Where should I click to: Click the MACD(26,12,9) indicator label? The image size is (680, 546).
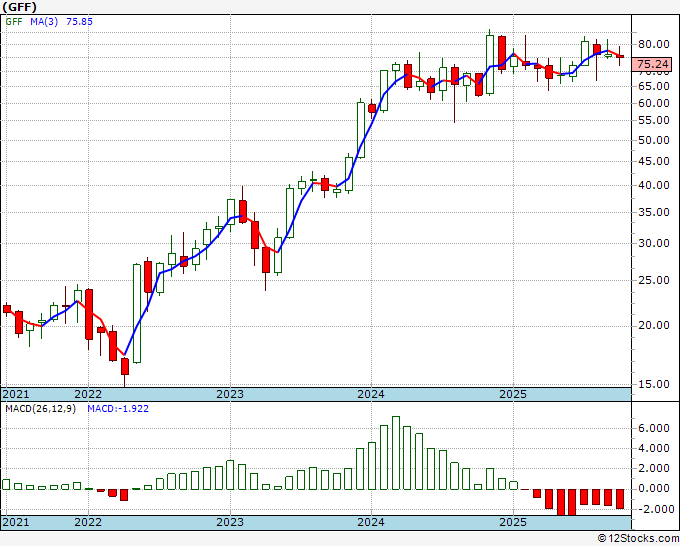(x=40, y=409)
